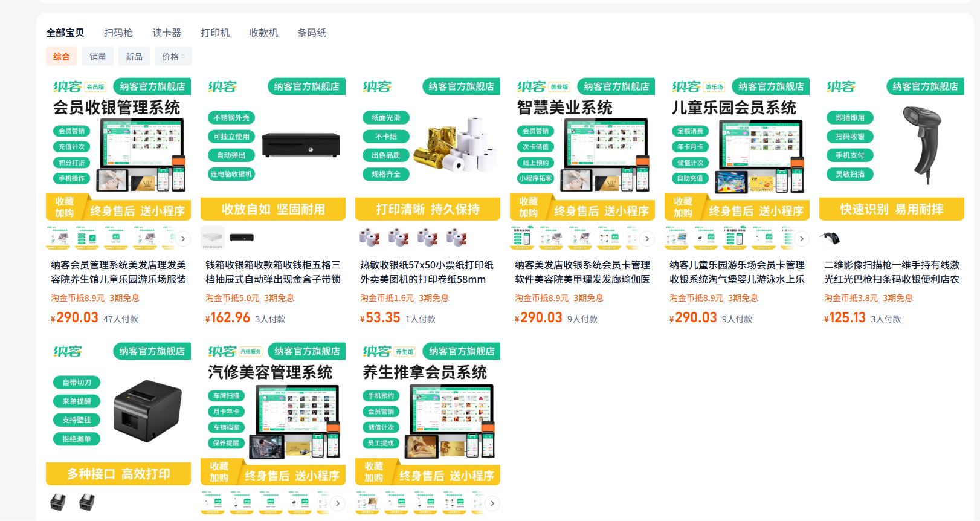The width and height of the screenshot is (980, 521).
Task: Show more variants for 养生推拿会员系统 product
Action: pyautogui.click(x=492, y=503)
